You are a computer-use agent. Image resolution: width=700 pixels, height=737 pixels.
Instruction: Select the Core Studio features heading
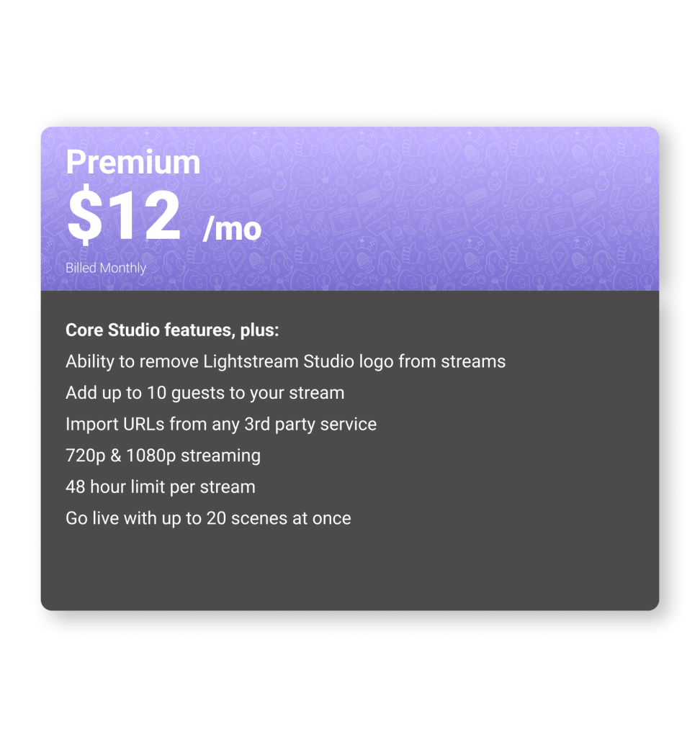171,330
